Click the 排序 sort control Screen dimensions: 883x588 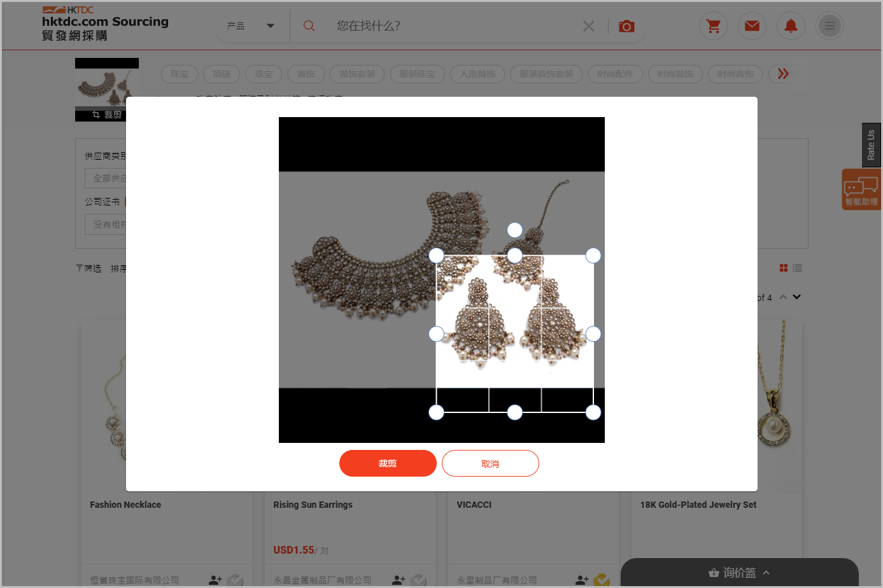pos(118,269)
